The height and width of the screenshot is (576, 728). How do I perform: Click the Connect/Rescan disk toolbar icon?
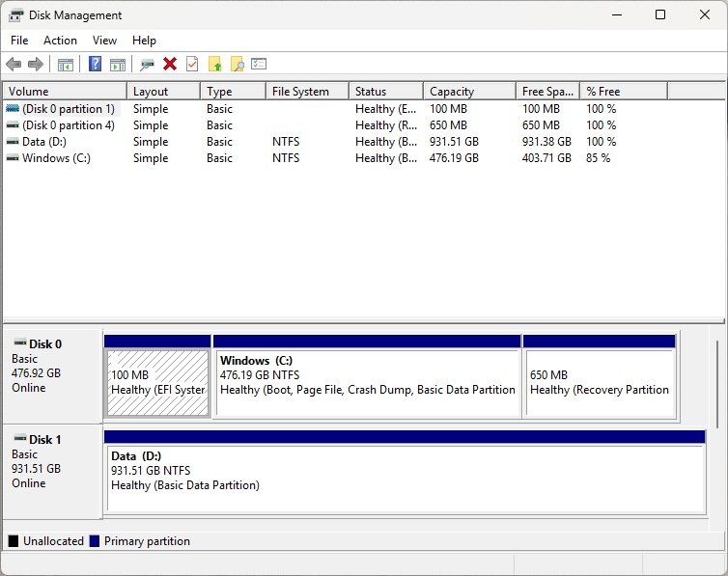147,65
